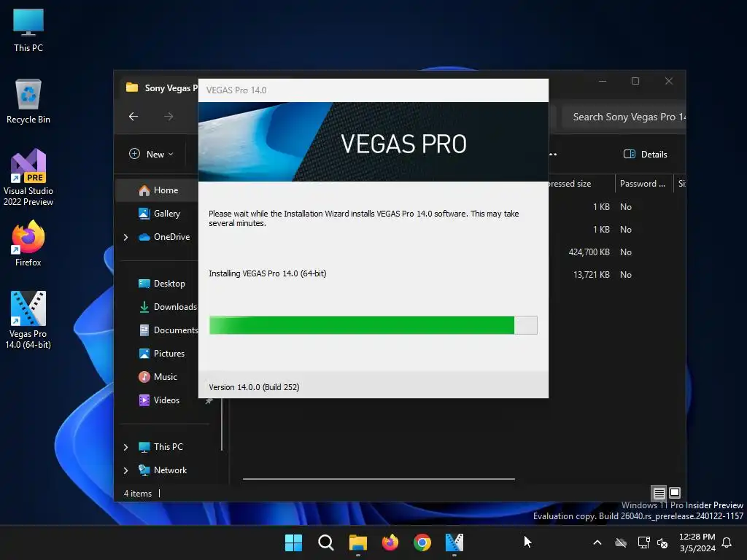Click the VEGAS Pro 14.0 installer title bar
The width and height of the screenshot is (747, 560).
pyautogui.click(x=373, y=90)
